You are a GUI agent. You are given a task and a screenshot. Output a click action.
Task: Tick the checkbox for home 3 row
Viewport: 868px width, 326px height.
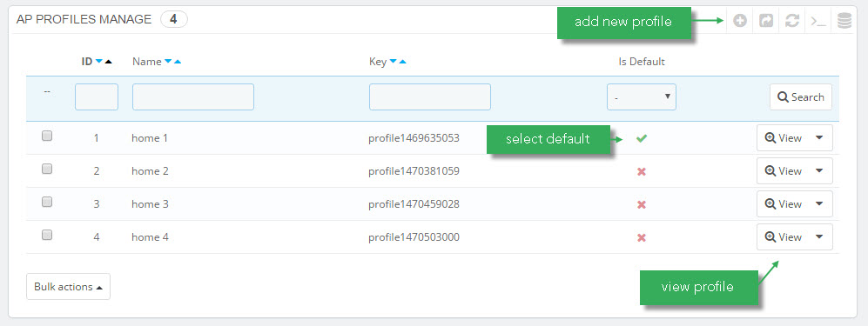coord(47,203)
